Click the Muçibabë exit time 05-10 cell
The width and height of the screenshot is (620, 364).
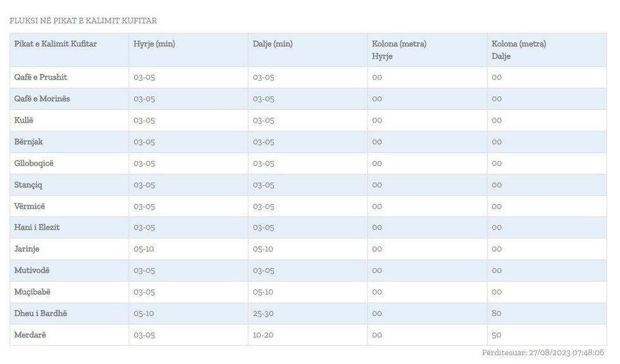point(263,292)
